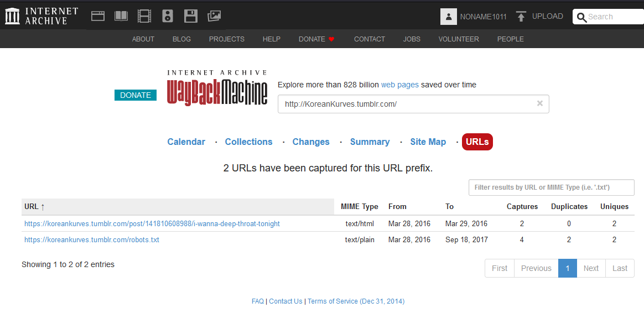
Task: Open the robots.txt URL link
Action: click(92, 240)
